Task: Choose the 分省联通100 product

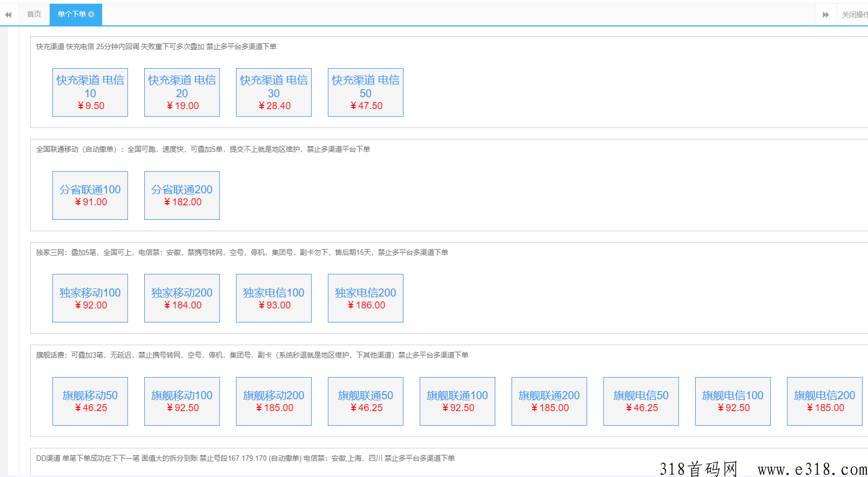Action: pyautogui.click(x=90, y=196)
